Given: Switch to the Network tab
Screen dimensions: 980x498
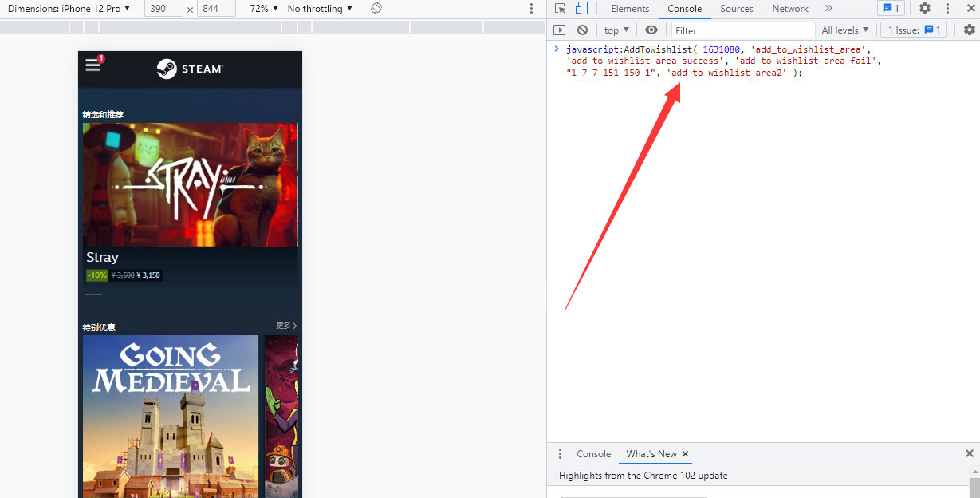Looking at the screenshot, I should pos(790,8).
